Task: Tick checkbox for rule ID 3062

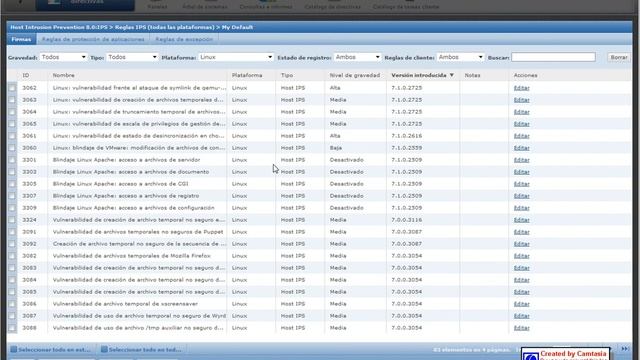Action: pos(12,88)
